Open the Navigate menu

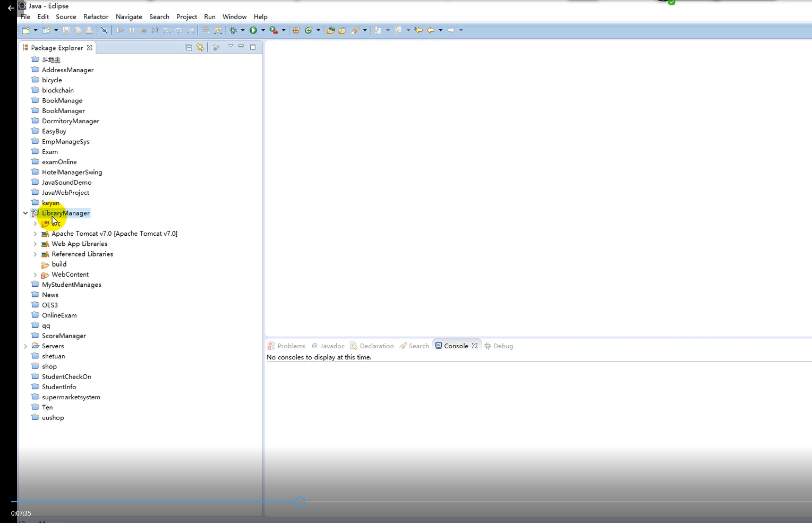[x=129, y=17]
